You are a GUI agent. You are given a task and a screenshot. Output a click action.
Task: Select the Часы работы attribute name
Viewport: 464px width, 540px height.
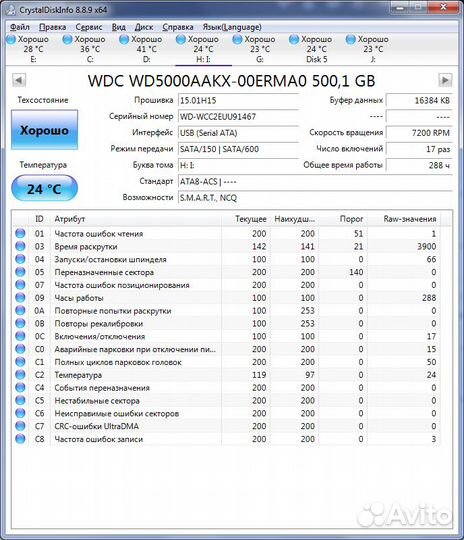[x=79, y=298]
